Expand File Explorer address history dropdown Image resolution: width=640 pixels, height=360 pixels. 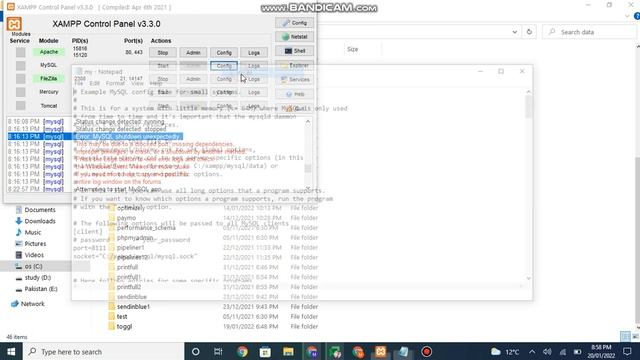(x=515, y=32)
